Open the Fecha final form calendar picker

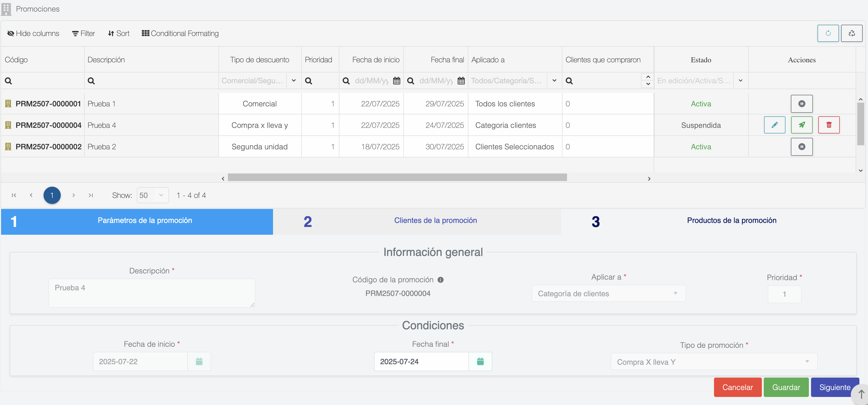[x=480, y=361]
